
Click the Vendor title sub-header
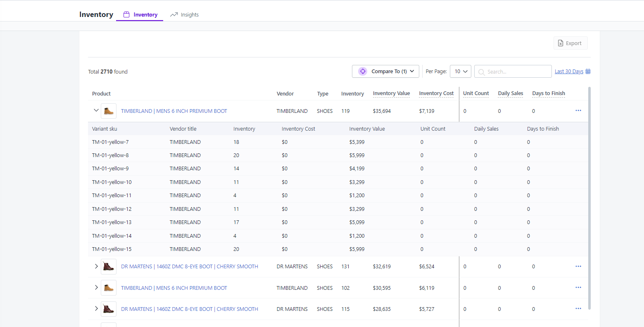click(183, 129)
